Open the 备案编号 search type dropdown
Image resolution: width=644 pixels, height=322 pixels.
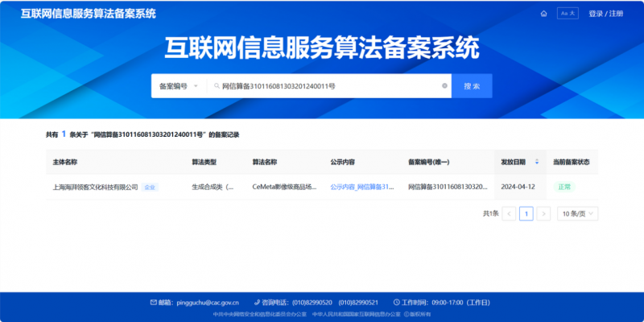coord(179,86)
